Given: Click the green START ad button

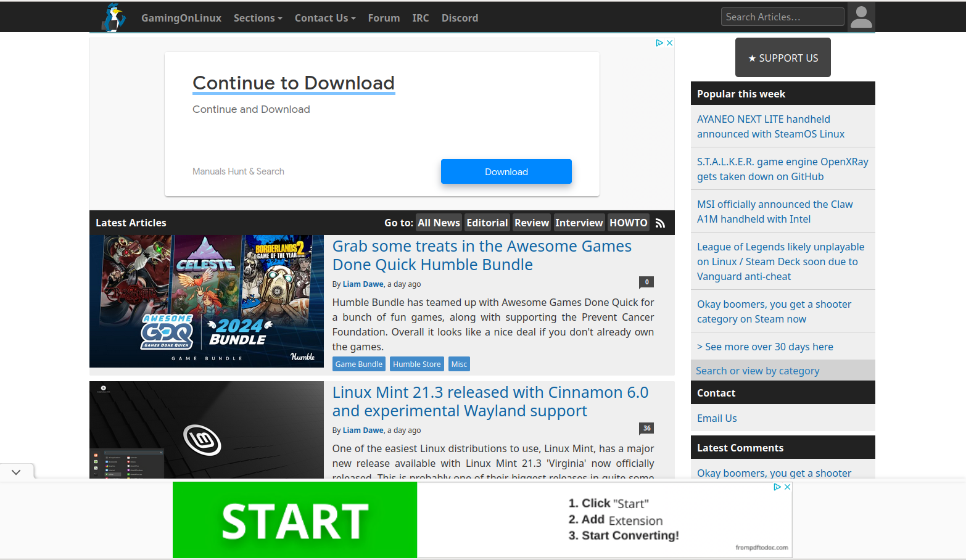Looking at the screenshot, I should click(295, 520).
